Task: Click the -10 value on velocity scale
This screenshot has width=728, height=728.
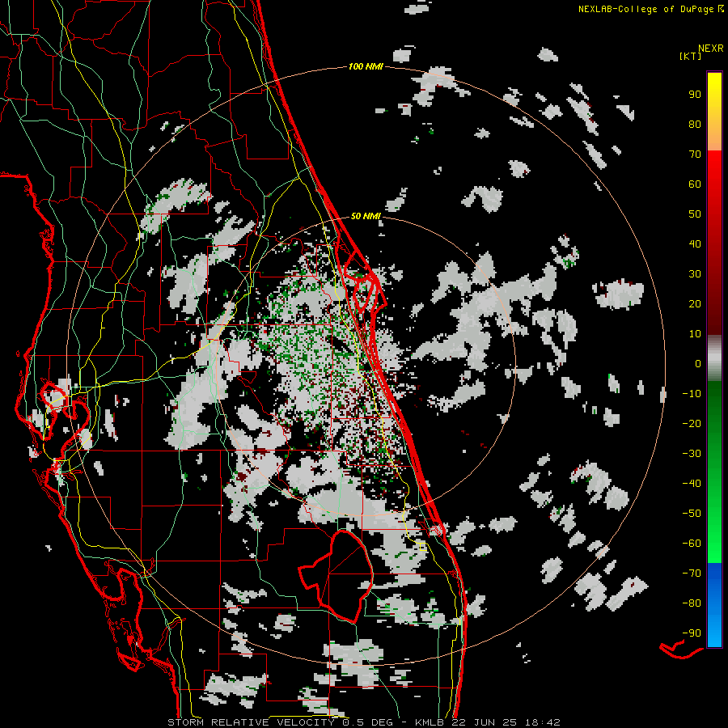Action: (x=692, y=394)
